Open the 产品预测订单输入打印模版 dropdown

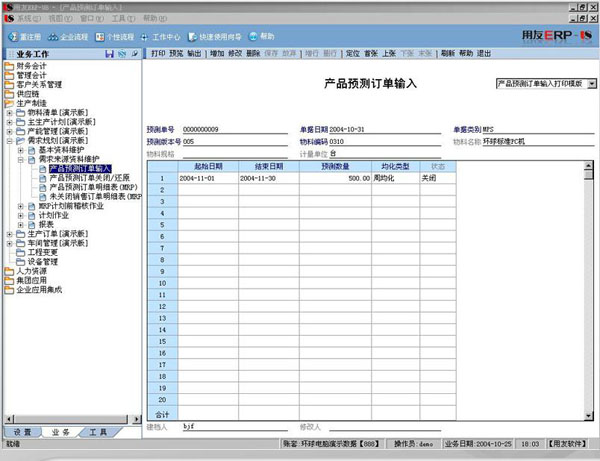[x=592, y=83]
